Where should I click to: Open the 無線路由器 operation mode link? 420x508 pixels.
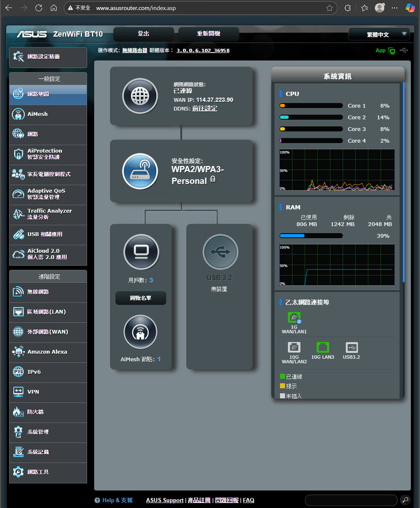tap(135, 50)
